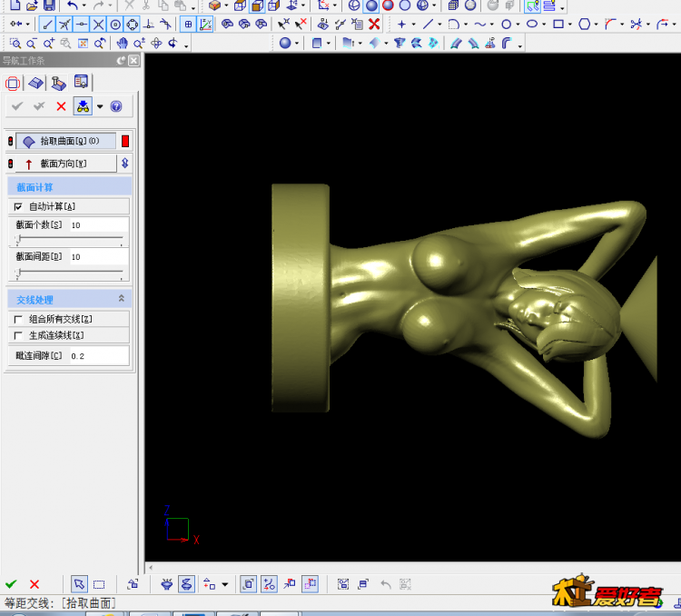The height and width of the screenshot is (616, 681).
Task: Open dropdown beside the blue sphere in third toolbar
Action: [x=297, y=43]
